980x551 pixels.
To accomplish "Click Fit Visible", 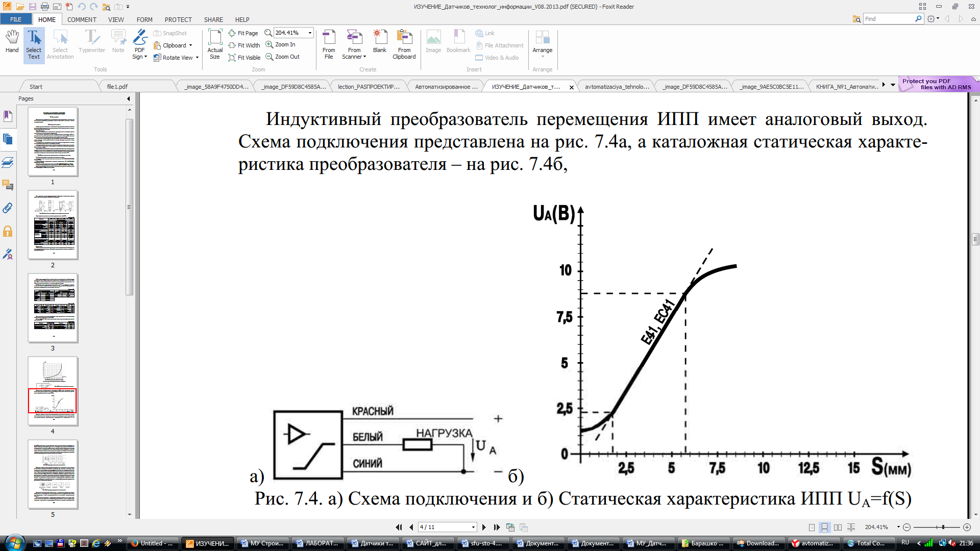I will (x=244, y=58).
